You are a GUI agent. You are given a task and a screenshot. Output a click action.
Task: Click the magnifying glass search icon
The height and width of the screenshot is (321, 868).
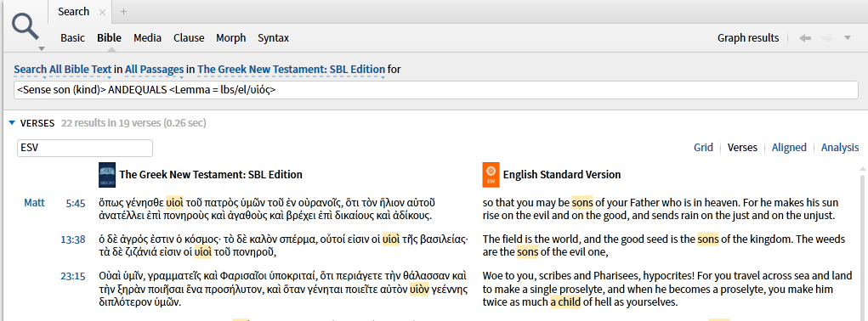pos(25,26)
